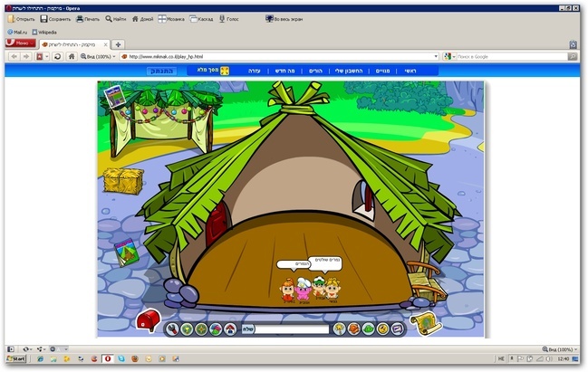This screenshot has width=588, height=372.
Task: Open the green catalog book on the ground
Action: click(x=126, y=253)
